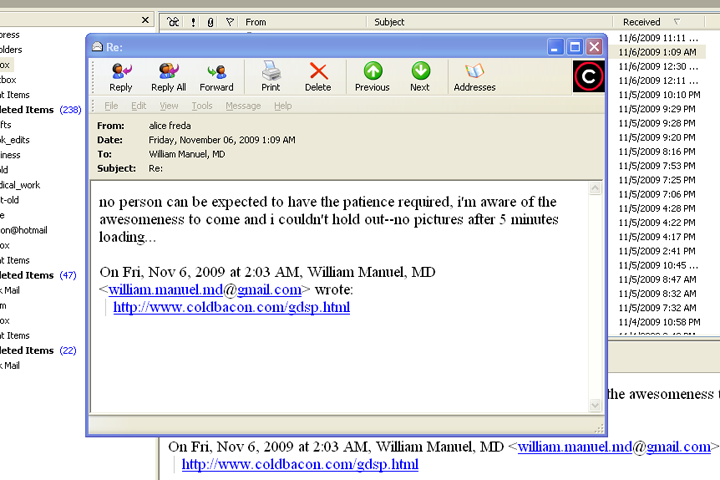This screenshot has width=720, height=480.
Task: Open the Help menu in message window
Action: tap(283, 106)
